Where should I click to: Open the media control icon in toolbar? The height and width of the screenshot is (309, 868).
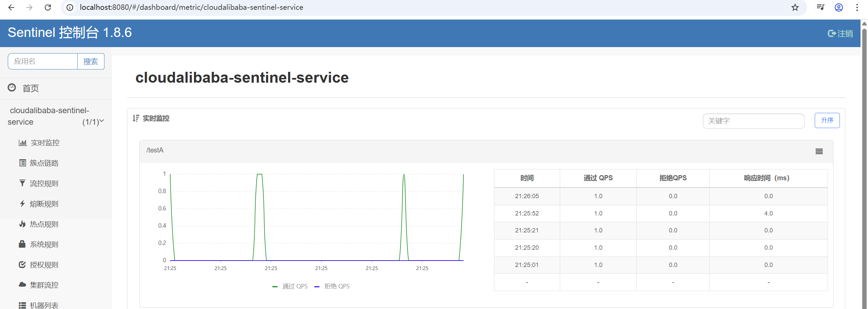(x=821, y=7)
